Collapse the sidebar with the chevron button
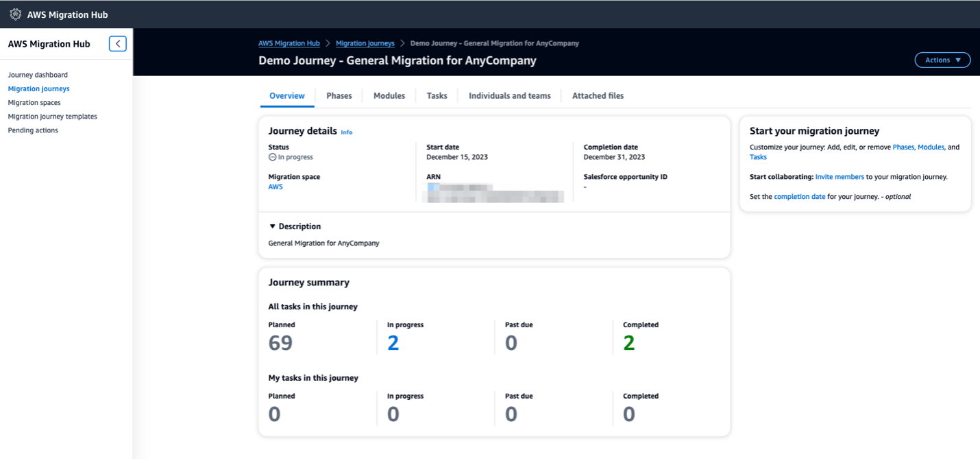 click(x=118, y=44)
